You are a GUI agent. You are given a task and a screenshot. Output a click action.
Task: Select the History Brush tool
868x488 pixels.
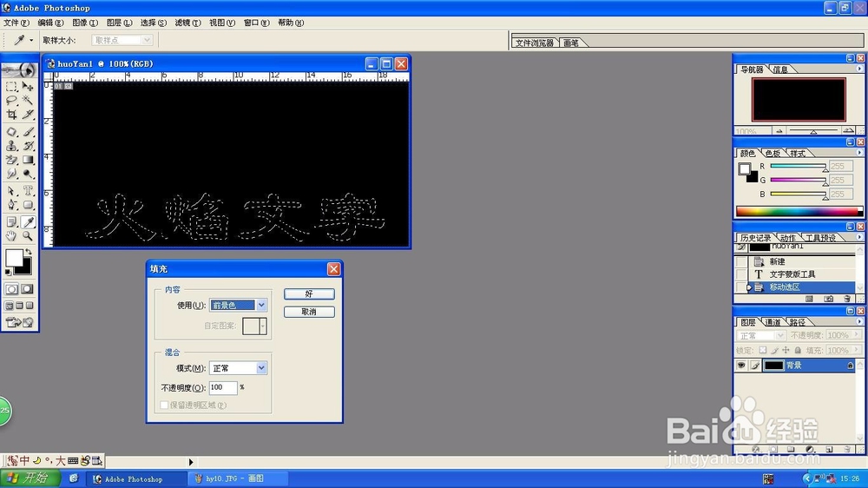(x=28, y=146)
